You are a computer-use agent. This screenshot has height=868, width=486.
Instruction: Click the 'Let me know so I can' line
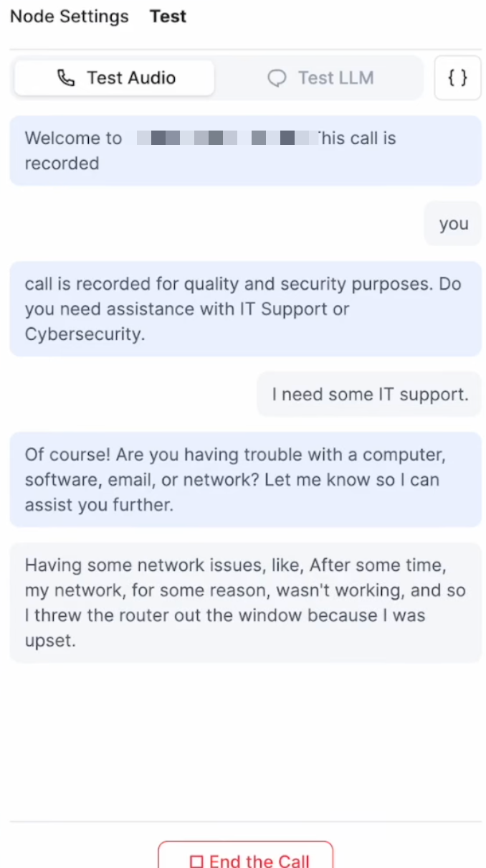pyautogui.click(x=352, y=479)
